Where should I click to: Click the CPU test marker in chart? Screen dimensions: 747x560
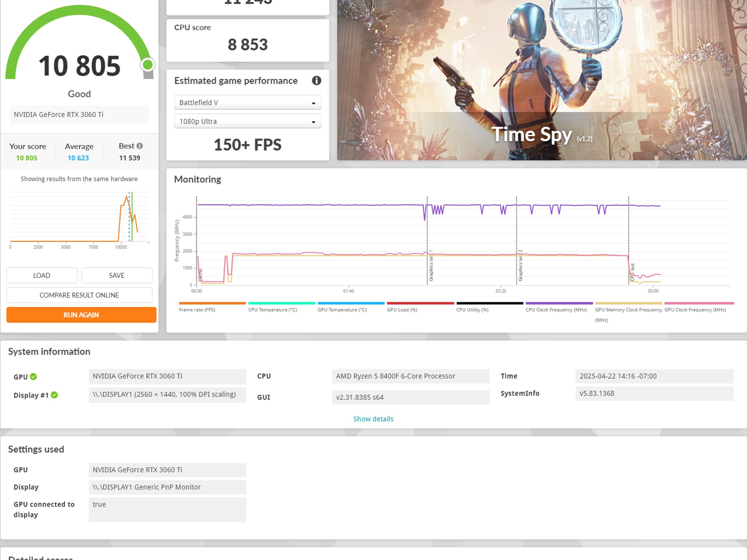632,272
